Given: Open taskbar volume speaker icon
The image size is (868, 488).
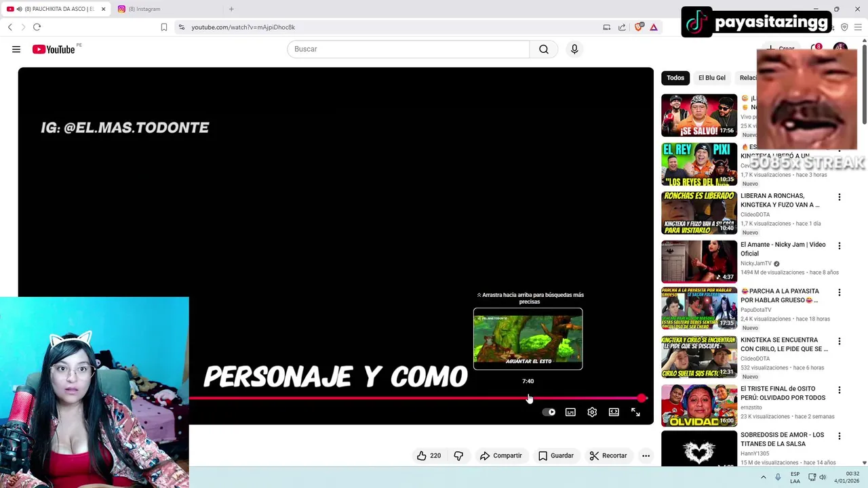Looking at the screenshot, I should click(x=823, y=477).
